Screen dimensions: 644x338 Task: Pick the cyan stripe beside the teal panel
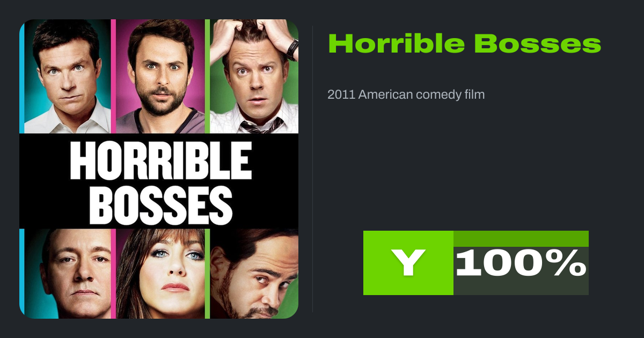[x=22, y=76]
